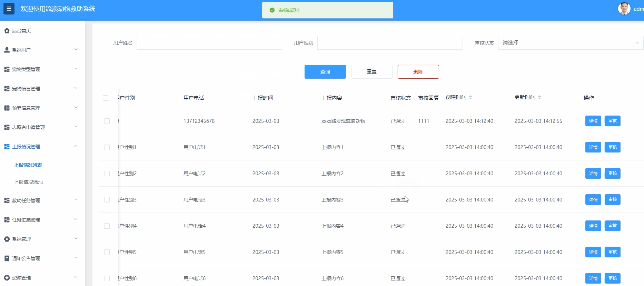This screenshot has width=644, height=286.
Task: Click the icon beside 资源管理
Action: pos(7,278)
